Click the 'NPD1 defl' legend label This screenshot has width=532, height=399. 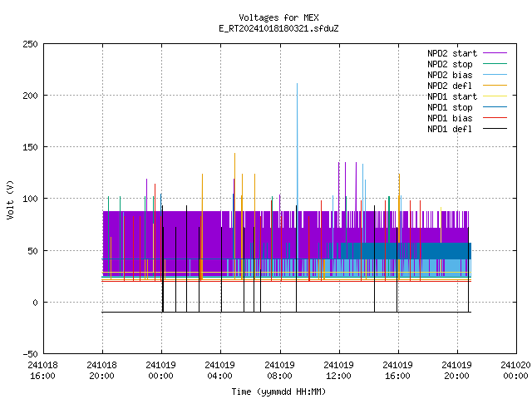point(450,129)
